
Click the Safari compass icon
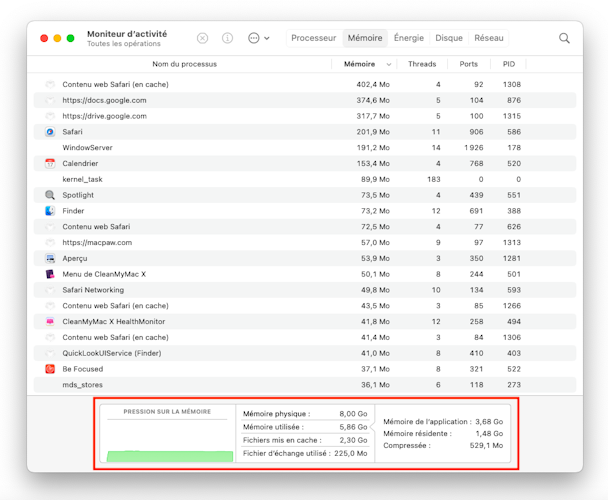[50, 132]
